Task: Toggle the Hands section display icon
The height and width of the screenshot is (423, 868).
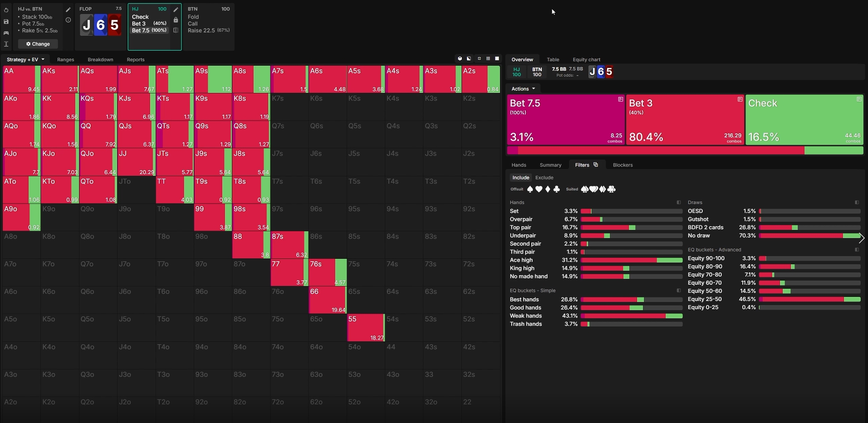Action: click(x=679, y=202)
